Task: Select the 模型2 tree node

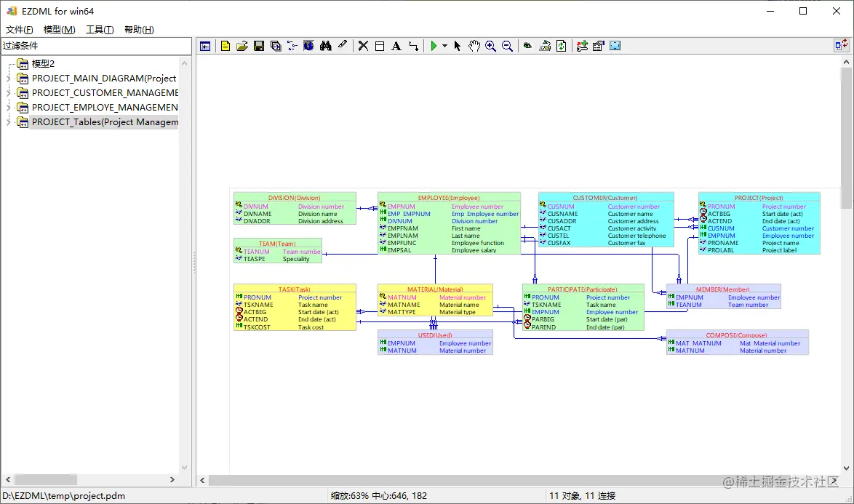Action: pos(43,64)
